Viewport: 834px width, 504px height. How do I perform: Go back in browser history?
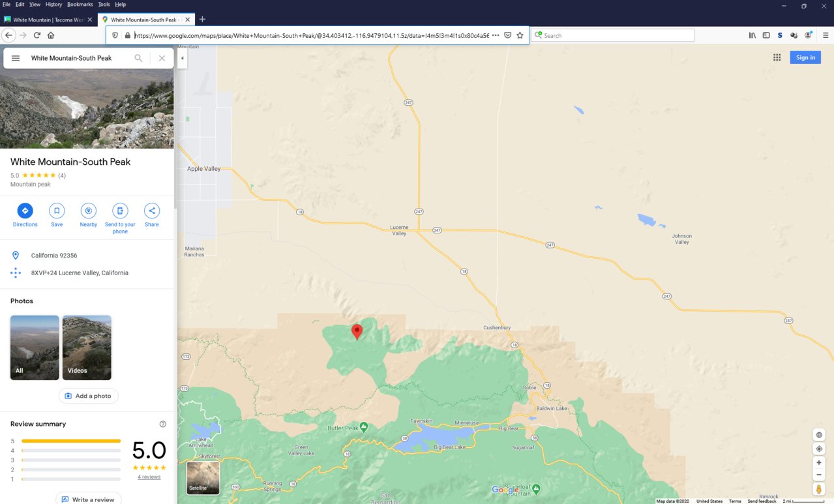tap(8, 35)
